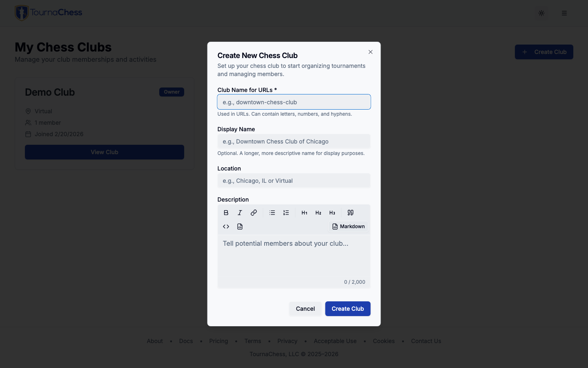
Task: Start a bulleted list in description
Action: tap(272, 213)
